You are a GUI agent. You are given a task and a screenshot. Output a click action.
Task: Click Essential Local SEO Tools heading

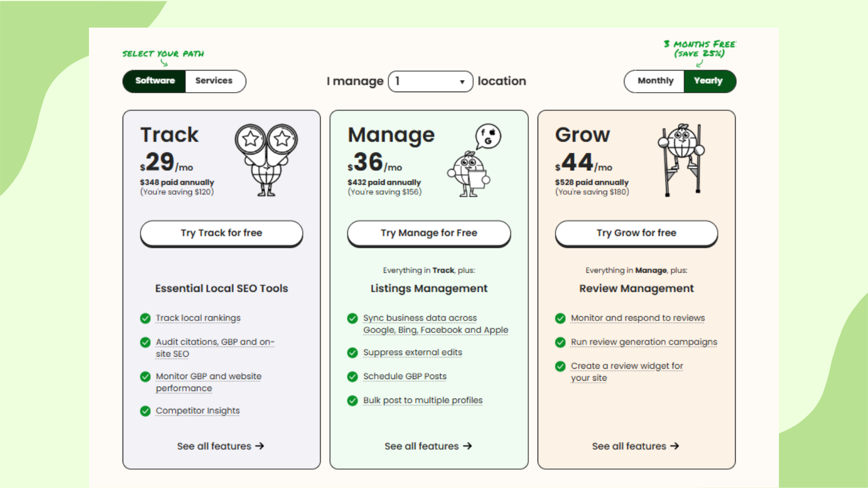pyautogui.click(x=221, y=288)
